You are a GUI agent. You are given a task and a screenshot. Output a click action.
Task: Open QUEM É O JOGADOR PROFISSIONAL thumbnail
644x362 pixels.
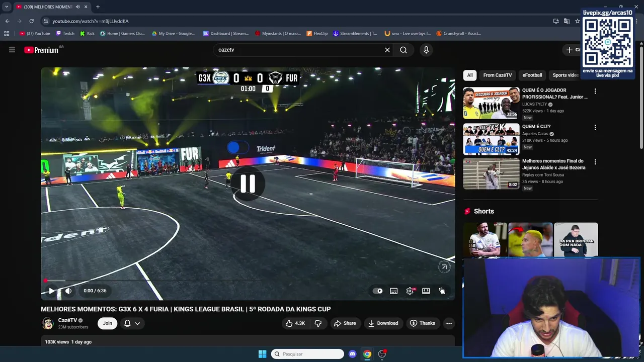point(491,103)
